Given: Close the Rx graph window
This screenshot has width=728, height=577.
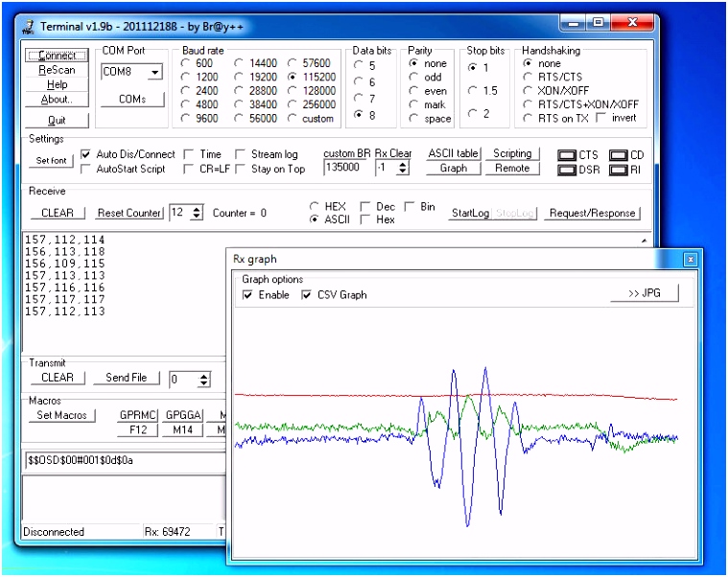Looking at the screenshot, I should [x=690, y=260].
